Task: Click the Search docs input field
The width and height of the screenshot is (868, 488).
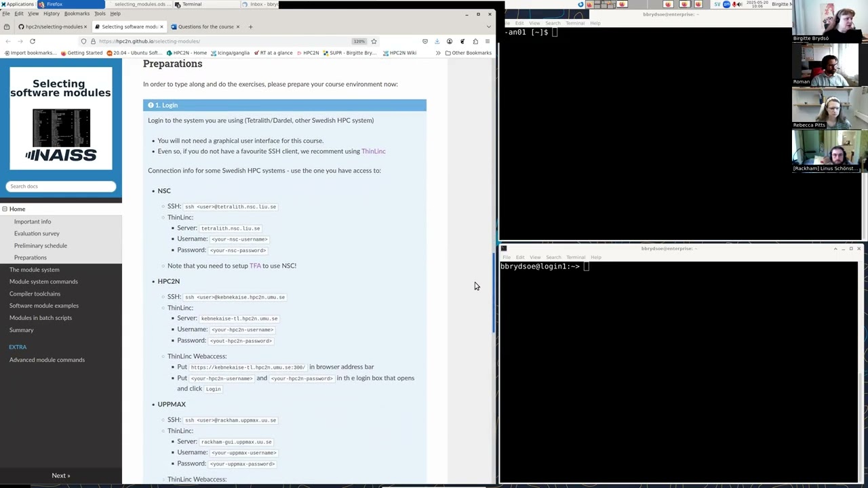Action: coord(61,186)
